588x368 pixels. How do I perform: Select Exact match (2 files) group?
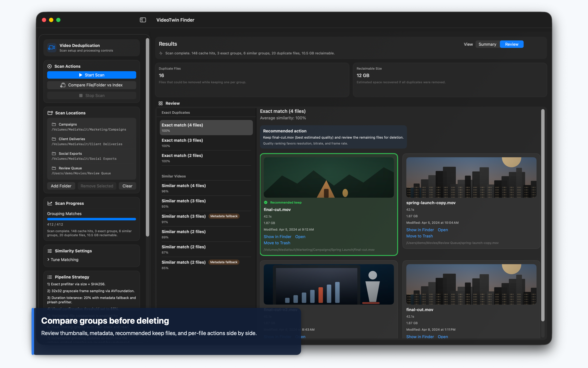pos(206,158)
